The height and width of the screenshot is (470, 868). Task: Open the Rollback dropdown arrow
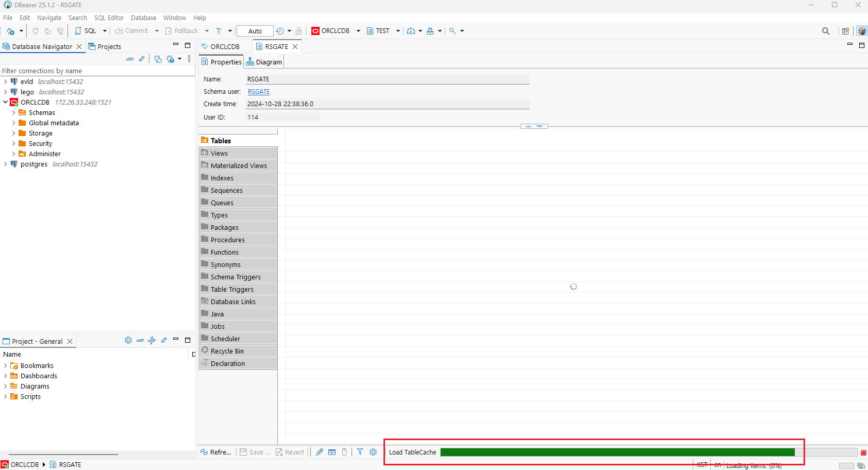pyautogui.click(x=207, y=31)
